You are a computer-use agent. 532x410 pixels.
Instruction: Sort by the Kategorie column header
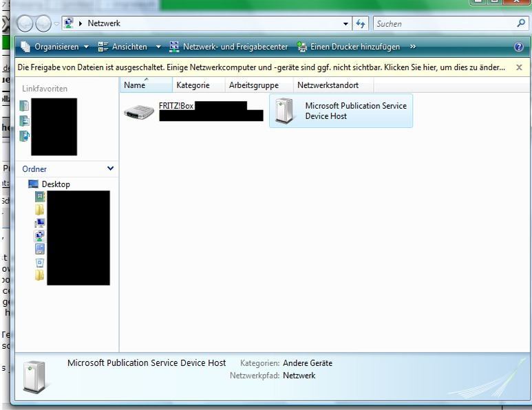pos(199,85)
